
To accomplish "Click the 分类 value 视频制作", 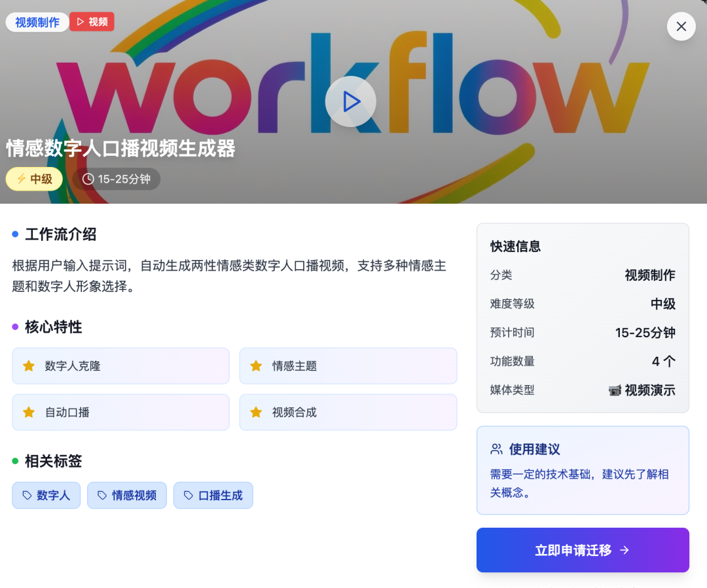I will click(x=650, y=275).
